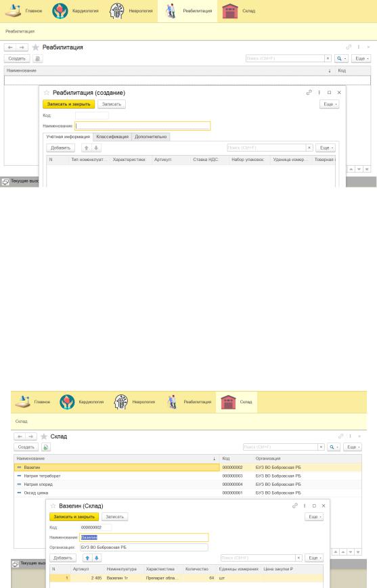Get link icon in Реабилитация (создание) form header
This screenshot has width=377, height=588.
[309, 92]
